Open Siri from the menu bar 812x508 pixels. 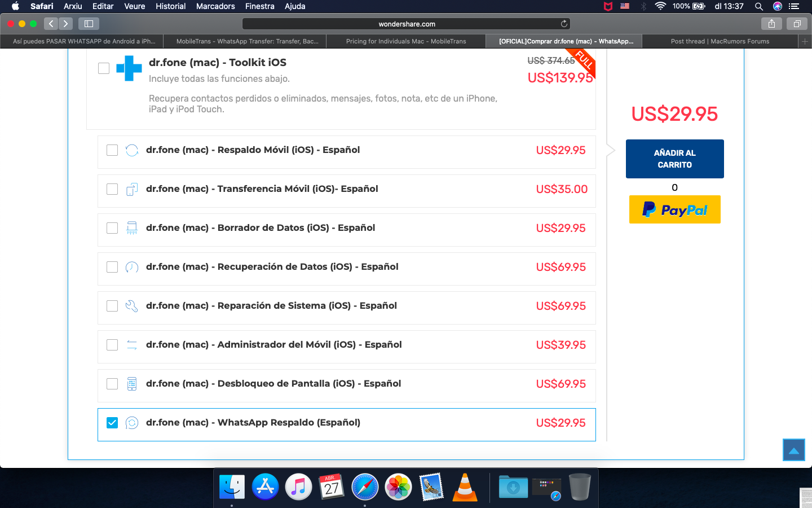pyautogui.click(x=778, y=6)
